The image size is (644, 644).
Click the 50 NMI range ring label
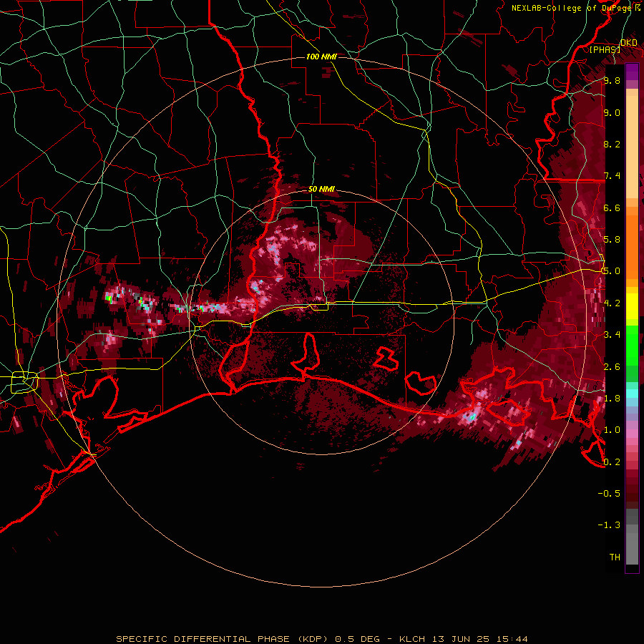click(x=321, y=189)
